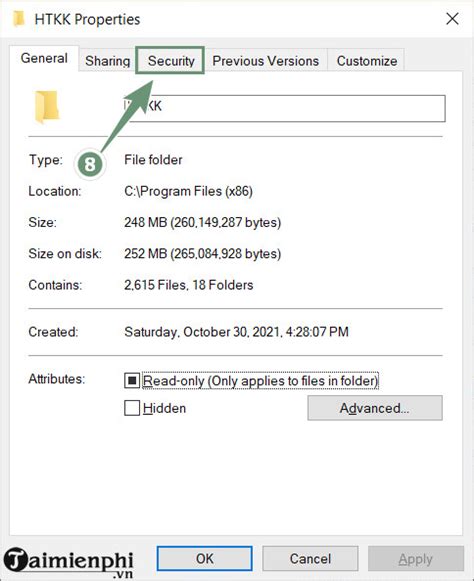
Task: Click the large yellow HTKK folder icon
Action: [x=47, y=107]
